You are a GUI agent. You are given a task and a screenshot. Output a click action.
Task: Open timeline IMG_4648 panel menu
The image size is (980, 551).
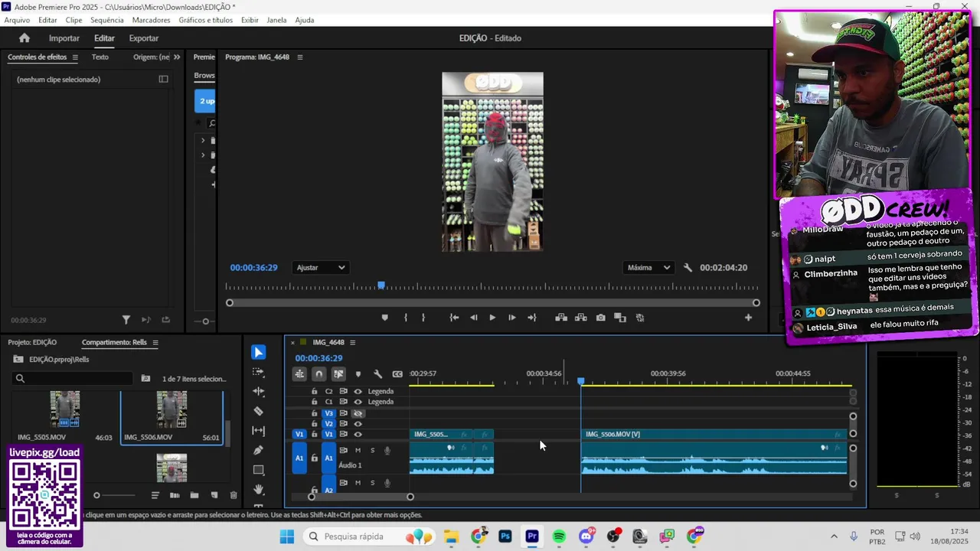click(x=352, y=343)
